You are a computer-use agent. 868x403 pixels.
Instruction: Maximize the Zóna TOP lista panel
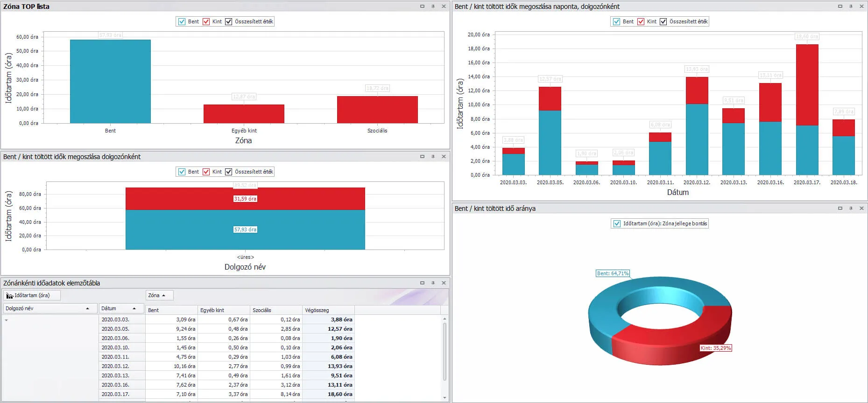pos(422,7)
